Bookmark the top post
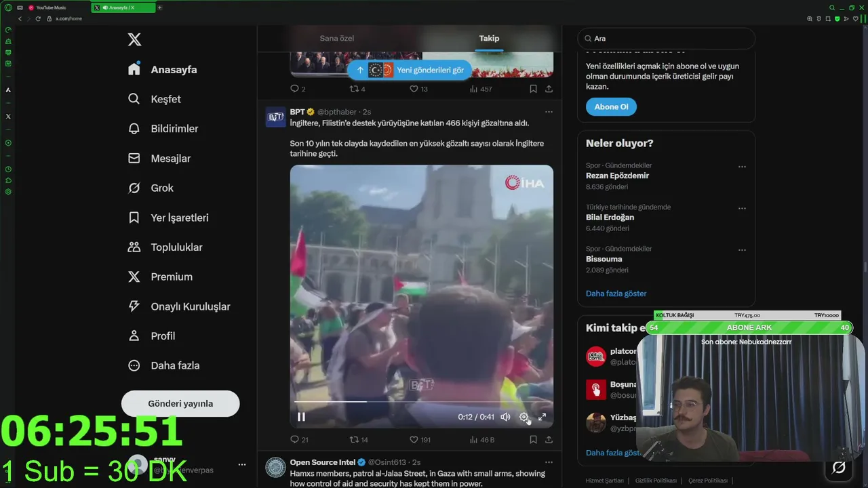Viewport: 868px width, 488px height. pyautogui.click(x=533, y=89)
